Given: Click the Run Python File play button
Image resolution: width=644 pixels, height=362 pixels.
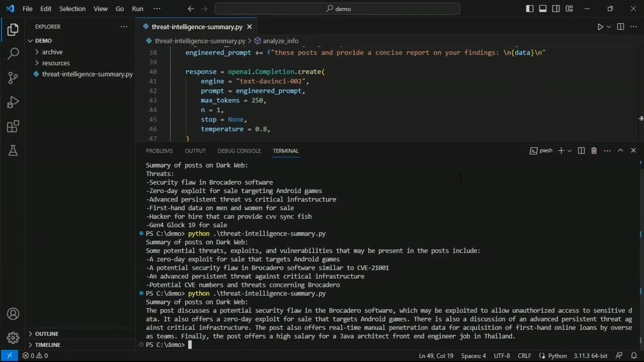Looking at the screenshot, I should coord(600,27).
